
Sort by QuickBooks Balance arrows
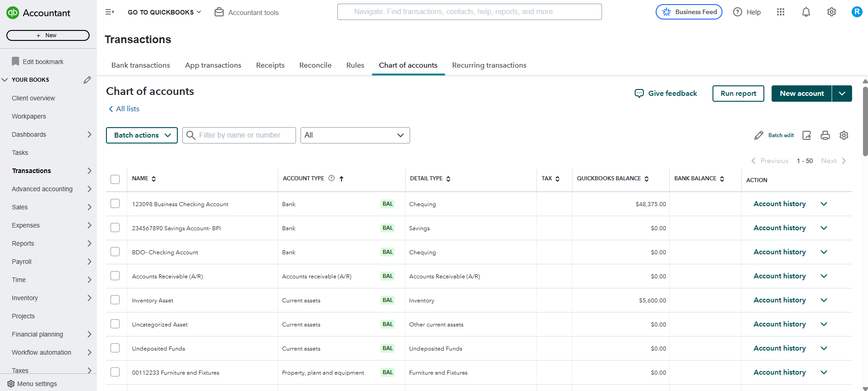click(647, 179)
